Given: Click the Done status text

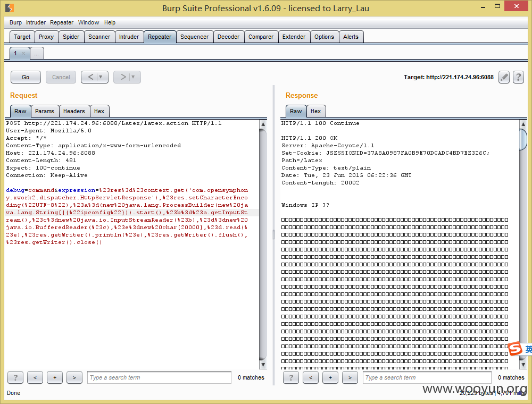Looking at the screenshot, I should (14, 393).
